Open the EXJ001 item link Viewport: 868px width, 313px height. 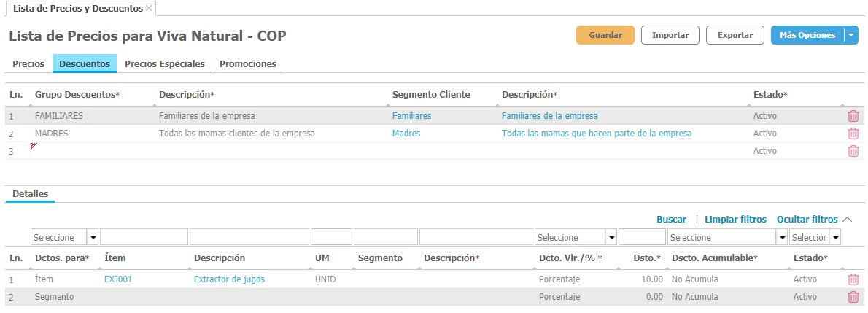tap(118, 279)
